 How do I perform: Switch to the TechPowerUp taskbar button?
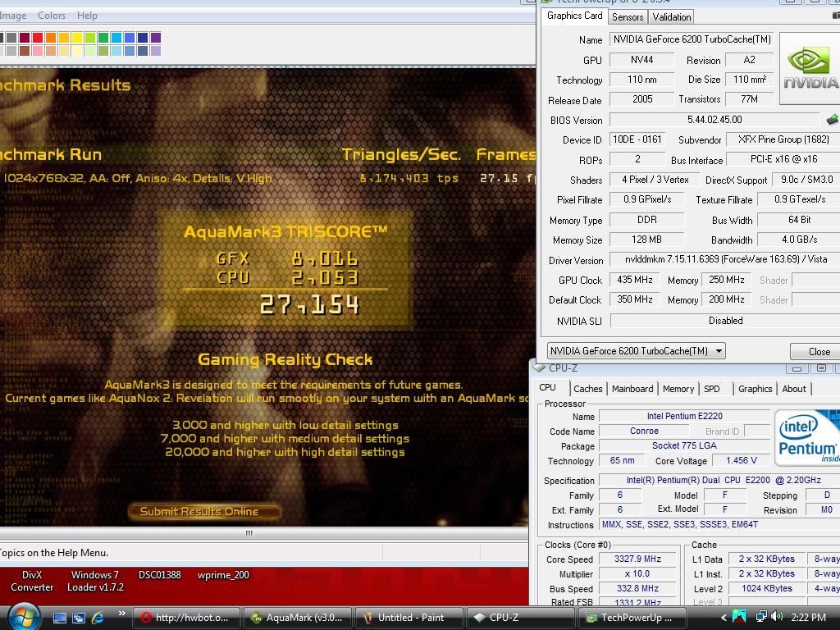point(632,618)
